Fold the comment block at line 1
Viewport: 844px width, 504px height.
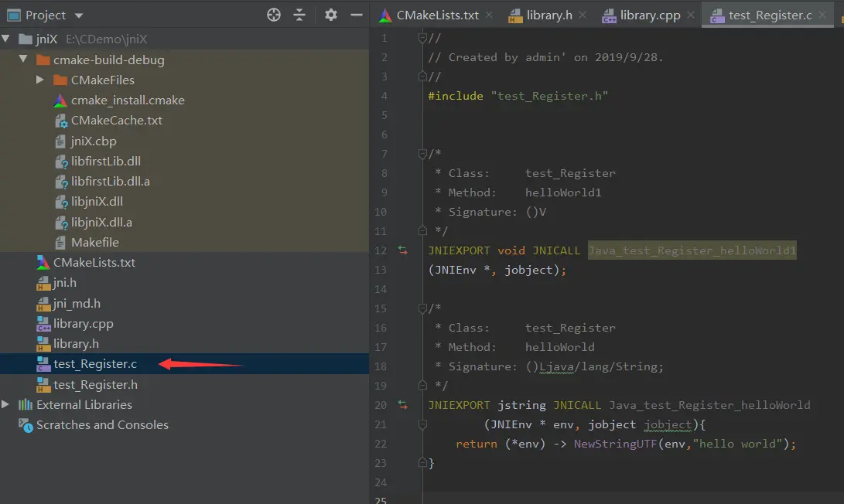pyautogui.click(x=422, y=38)
